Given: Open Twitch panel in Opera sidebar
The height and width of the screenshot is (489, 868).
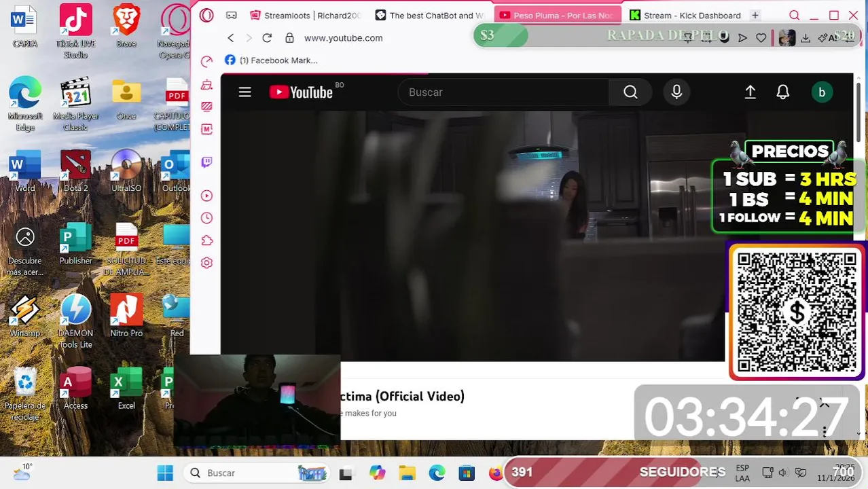Looking at the screenshot, I should tap(206, 162).
